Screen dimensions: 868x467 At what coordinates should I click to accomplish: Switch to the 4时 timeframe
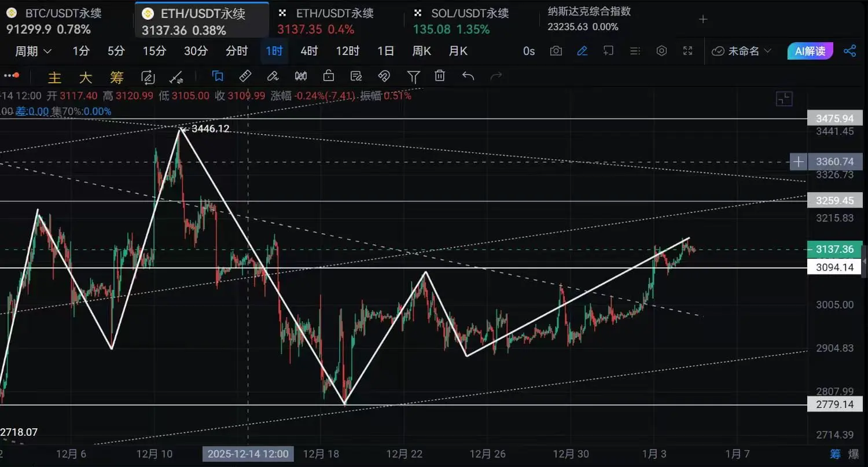[309, 51]
